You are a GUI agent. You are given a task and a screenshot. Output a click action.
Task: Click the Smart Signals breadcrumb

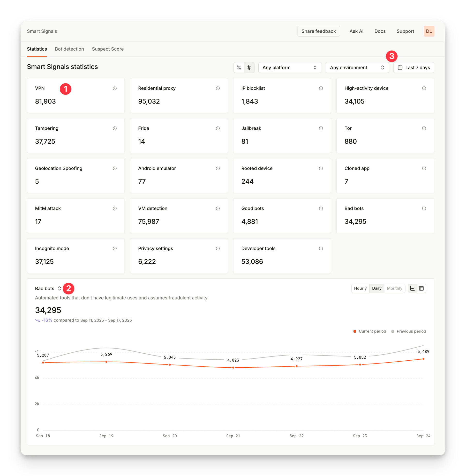pos(42,31)
